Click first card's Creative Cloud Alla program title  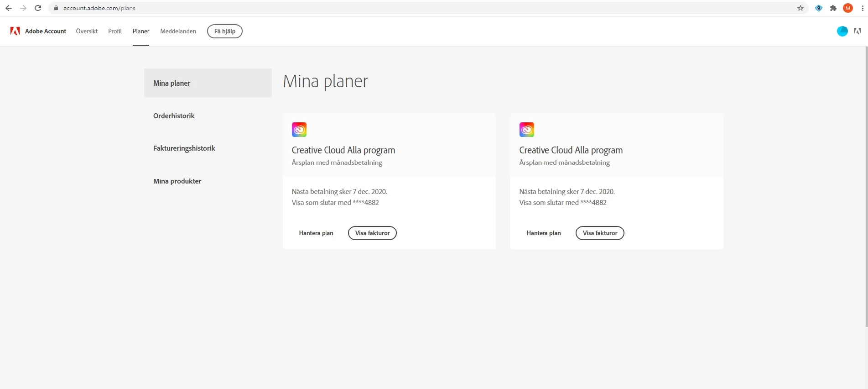[x=343, y=150]
